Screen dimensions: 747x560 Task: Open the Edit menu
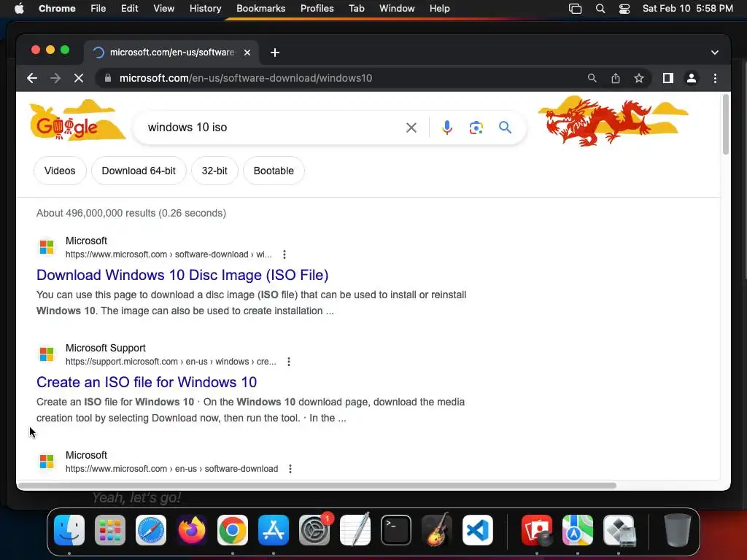point(129,9)
